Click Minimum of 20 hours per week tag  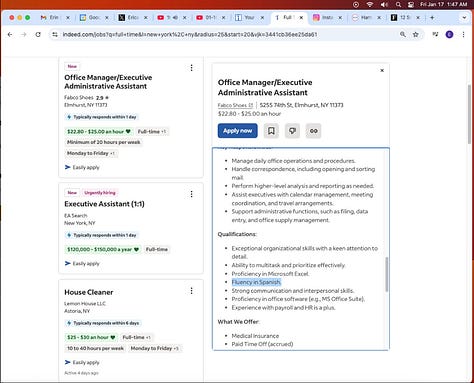pos(103,142)
